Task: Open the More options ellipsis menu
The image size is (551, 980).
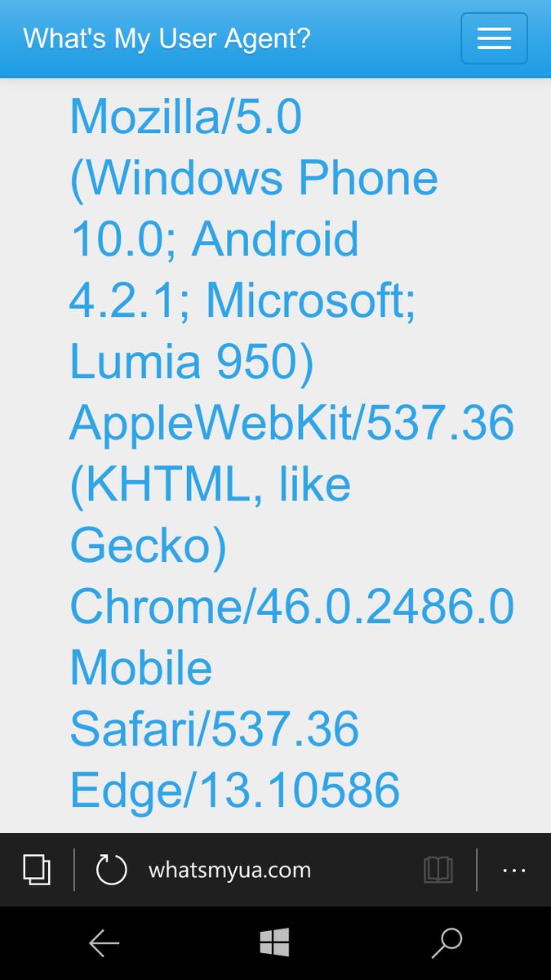Action: coord(514,871)
